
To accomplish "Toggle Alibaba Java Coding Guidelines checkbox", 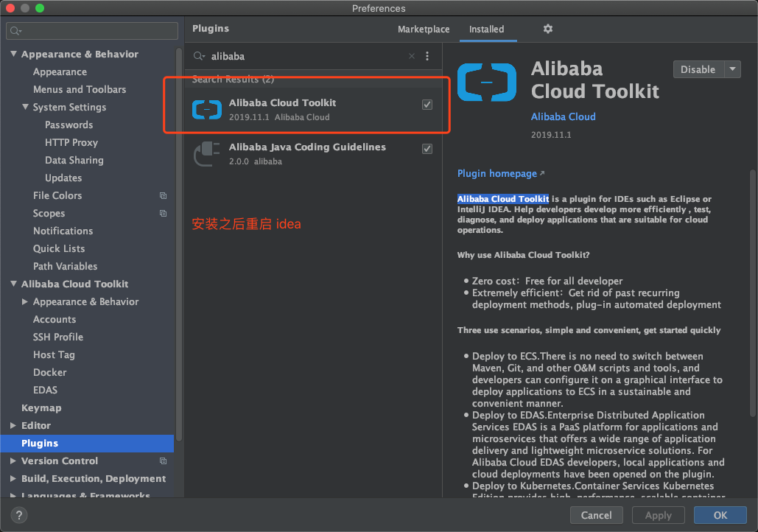I will tap(427, 149).
